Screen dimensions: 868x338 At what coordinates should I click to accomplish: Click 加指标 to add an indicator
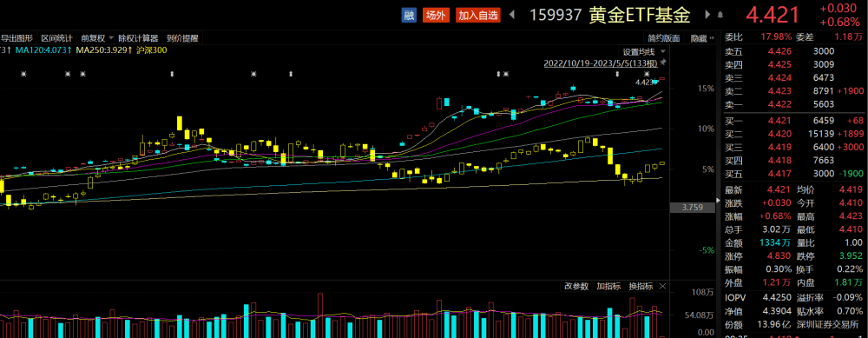point(608,287)
